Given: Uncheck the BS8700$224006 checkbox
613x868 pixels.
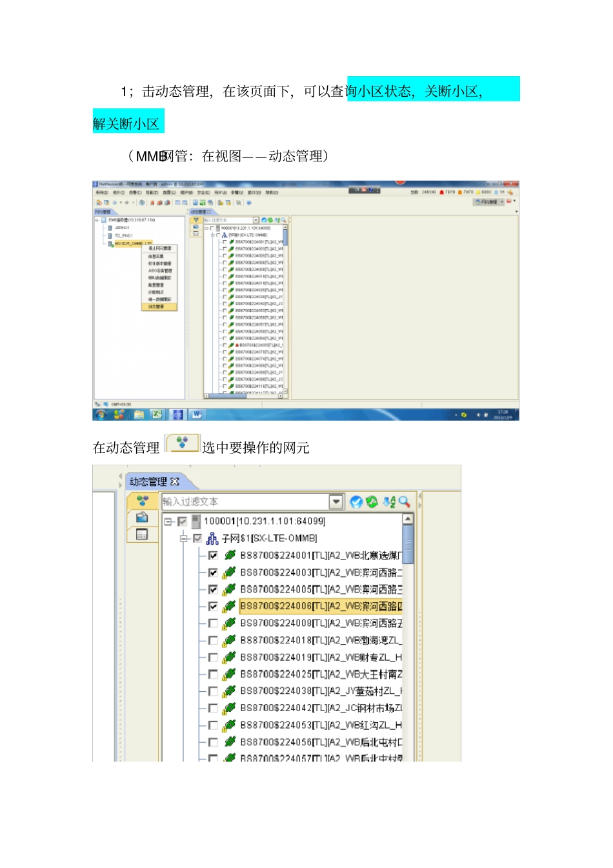Looking at the screenshot, I should 212,606.
